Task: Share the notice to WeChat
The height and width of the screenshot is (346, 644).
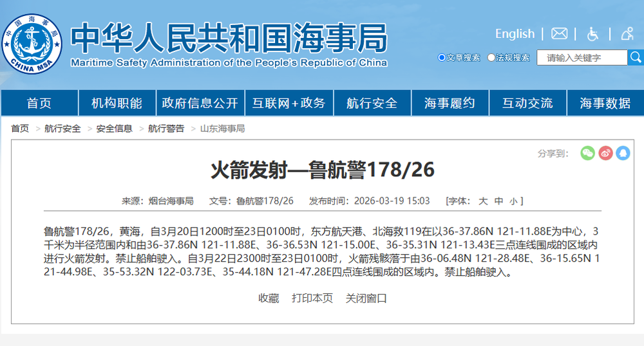Action: click(587, 153)
